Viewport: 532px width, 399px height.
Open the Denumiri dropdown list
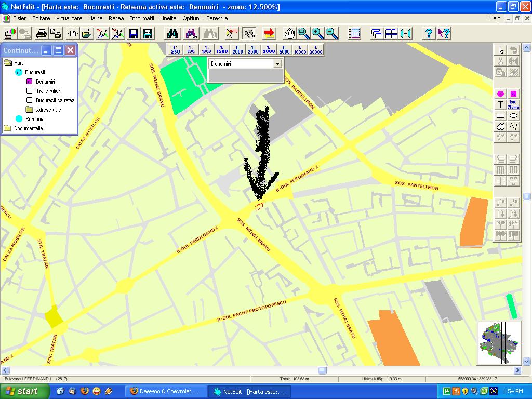(277, 63)
